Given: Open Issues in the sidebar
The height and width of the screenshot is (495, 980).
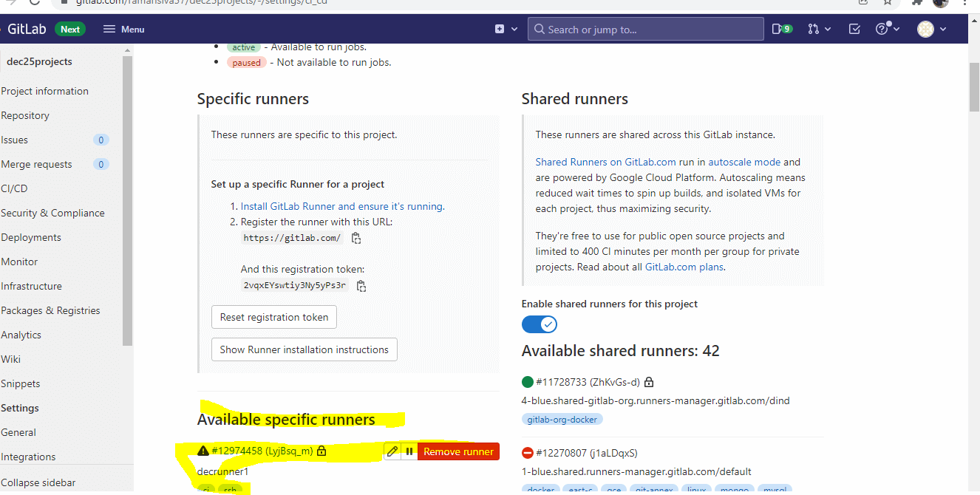Looking at the screenshot, I should coord(15,140).
